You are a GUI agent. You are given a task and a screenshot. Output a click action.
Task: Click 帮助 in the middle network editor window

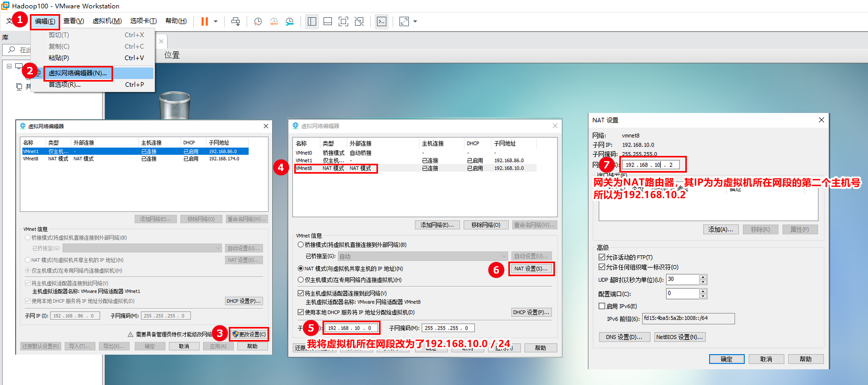click(540, 348)
